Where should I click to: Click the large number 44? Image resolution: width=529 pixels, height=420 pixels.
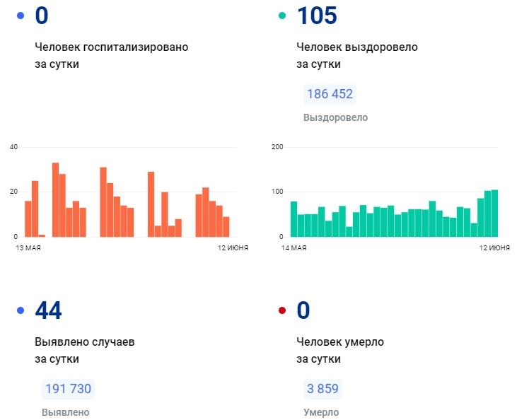pyautogui.click(x=48, y=310)
